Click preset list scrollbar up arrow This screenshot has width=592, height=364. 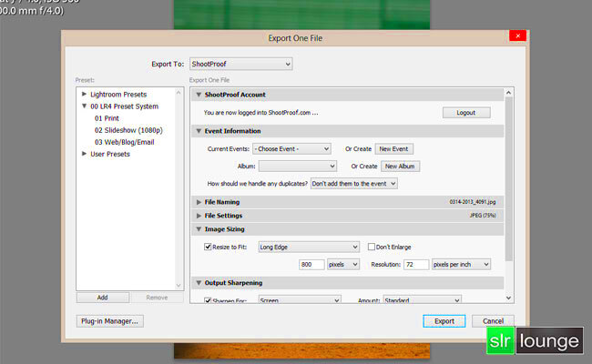coord(179,93)
